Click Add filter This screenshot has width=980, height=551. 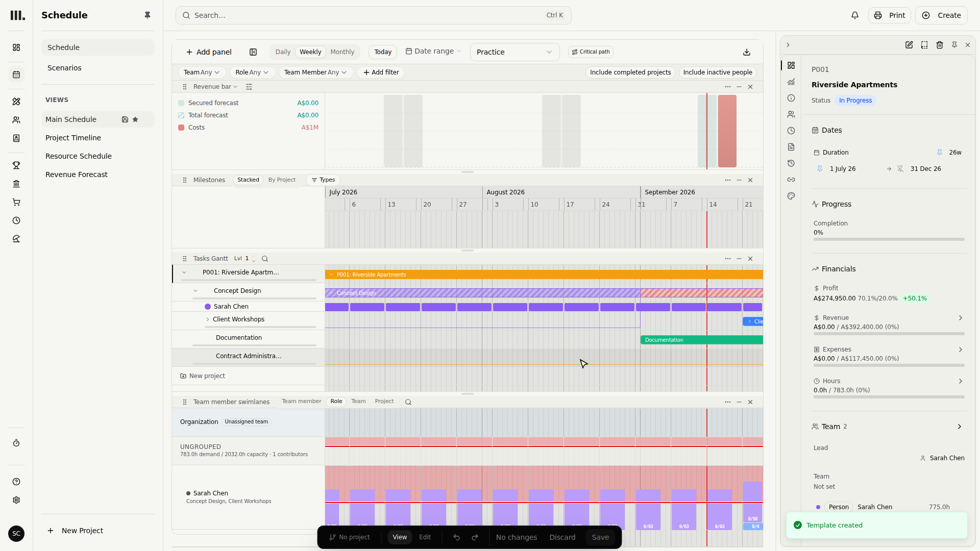tap(381, 72)
